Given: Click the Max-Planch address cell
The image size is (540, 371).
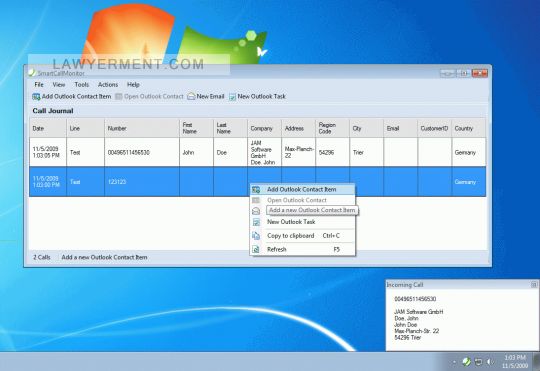Looking at the screenshot, I should (x=298, y=152).
